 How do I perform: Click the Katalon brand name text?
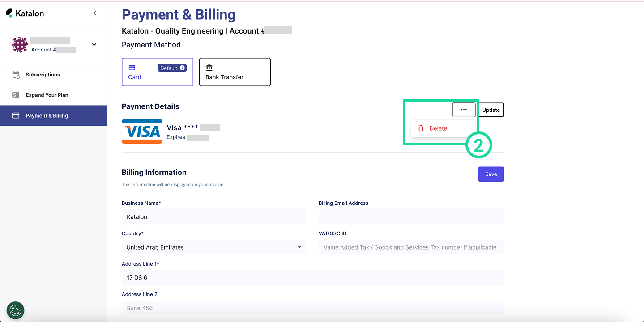tap(30, 13)
